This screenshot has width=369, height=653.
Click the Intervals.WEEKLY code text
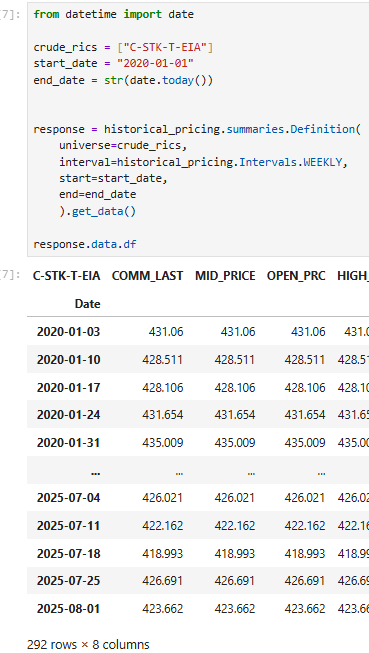[291, 162]
